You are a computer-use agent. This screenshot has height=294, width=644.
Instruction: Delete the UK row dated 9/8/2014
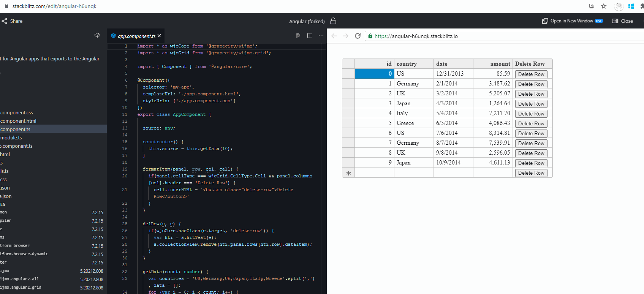531,153
